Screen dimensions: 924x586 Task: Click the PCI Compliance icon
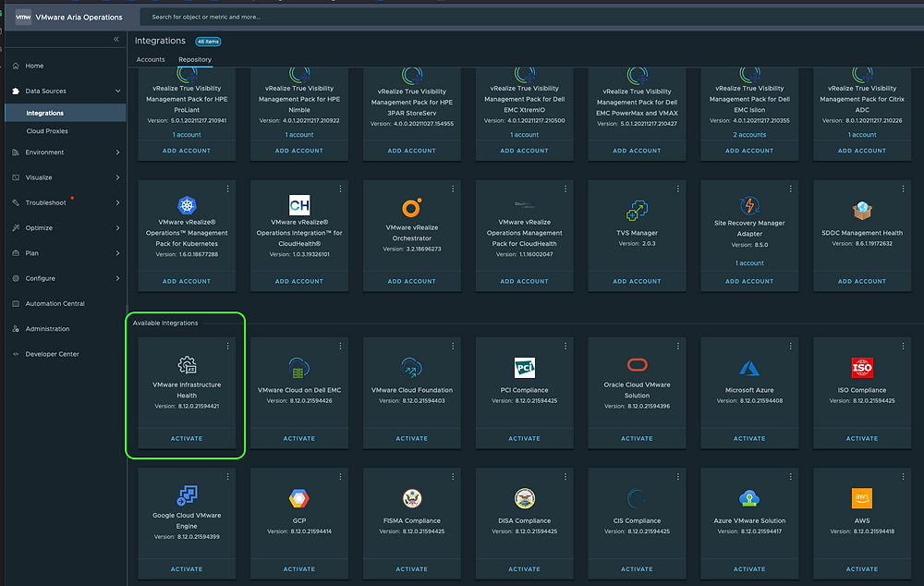(x=525, y=368)
